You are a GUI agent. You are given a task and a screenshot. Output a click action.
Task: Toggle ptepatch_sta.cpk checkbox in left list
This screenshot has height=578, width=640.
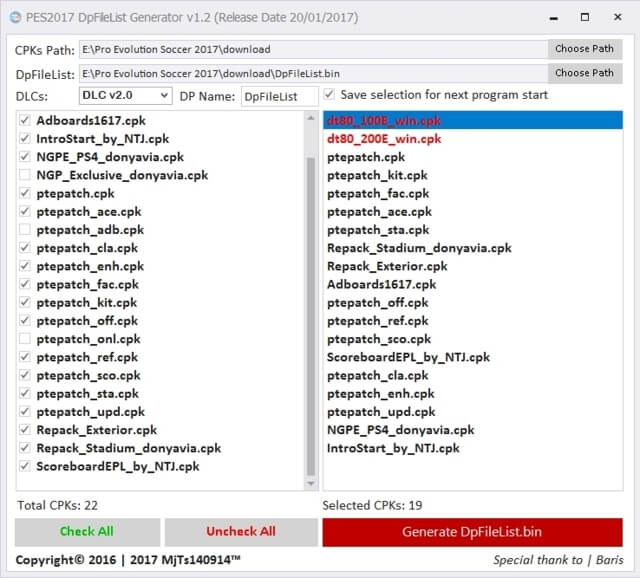[x=25, y=393]
